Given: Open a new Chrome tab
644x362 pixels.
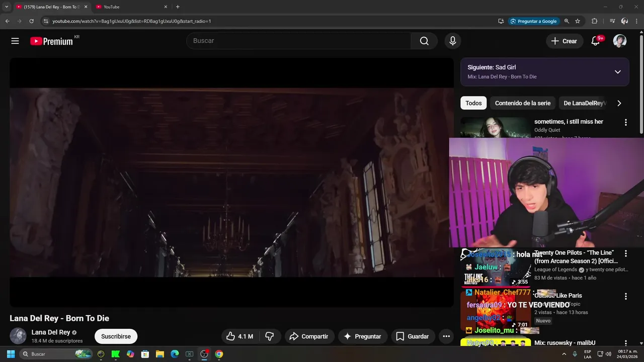Looking at the screenshot, I should [x=178, y=7].
